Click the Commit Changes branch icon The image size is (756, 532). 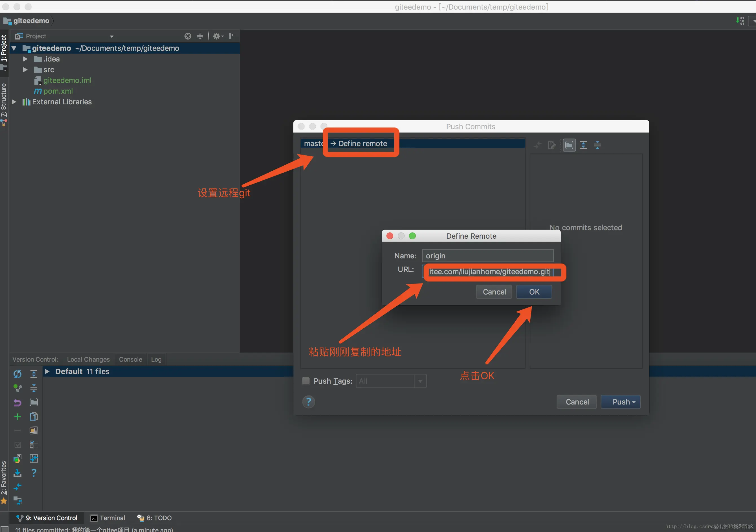17,388
